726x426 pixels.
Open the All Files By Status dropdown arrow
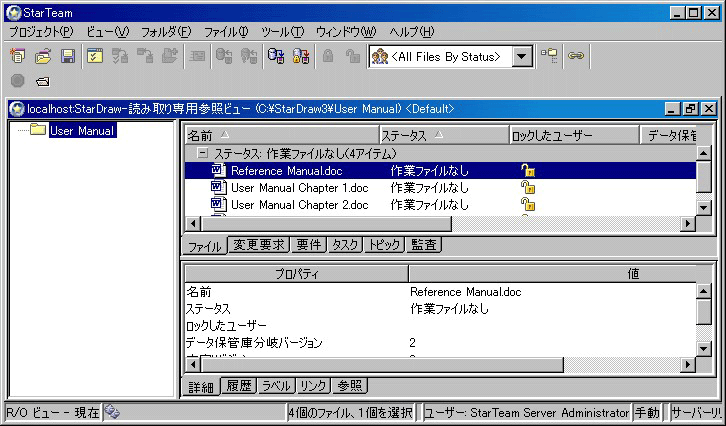[x=522, y=57]
